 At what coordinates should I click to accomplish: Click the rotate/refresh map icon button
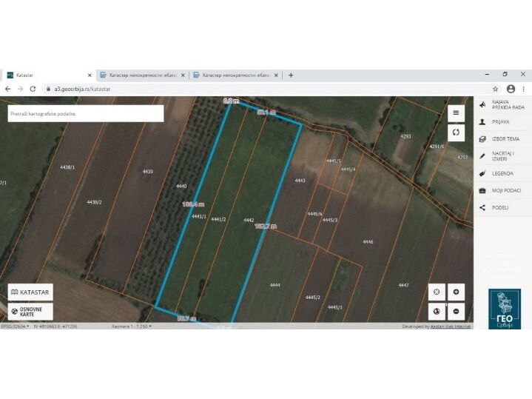pos(455,133)
